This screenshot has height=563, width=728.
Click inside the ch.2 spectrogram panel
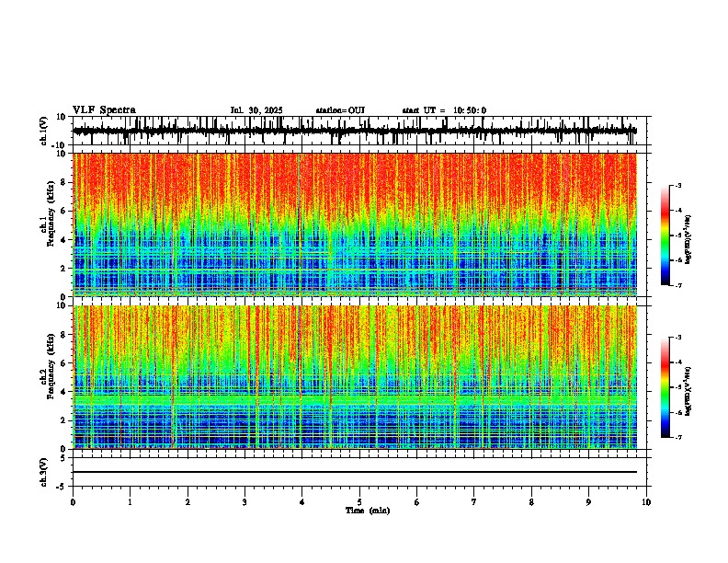pos(355,377)
